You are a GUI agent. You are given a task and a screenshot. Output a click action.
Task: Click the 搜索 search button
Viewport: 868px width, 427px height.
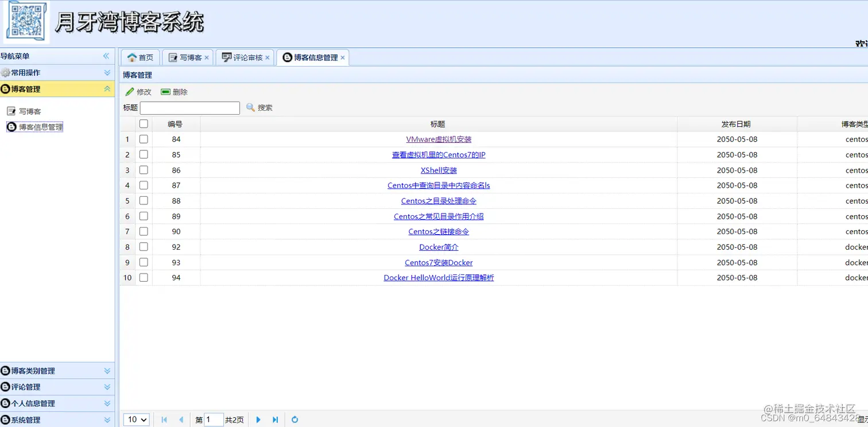tap(259, 107)
